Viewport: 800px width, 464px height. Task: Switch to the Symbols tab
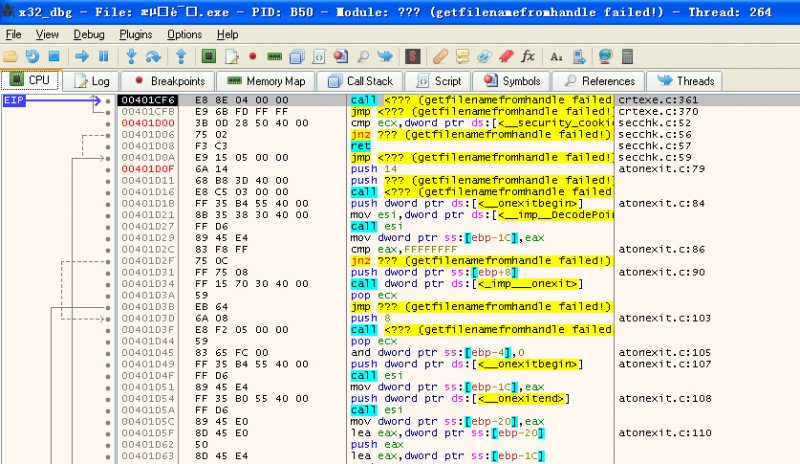coord(512,81)
